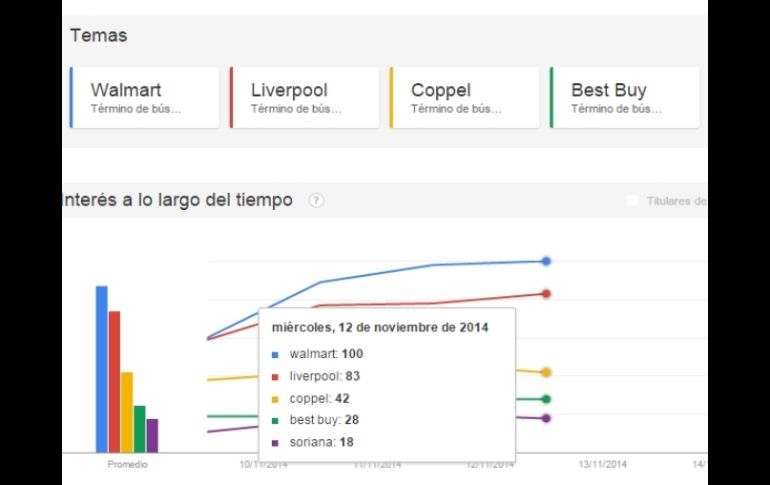Click the red liverpool legend swatch in tooltip
The width and height of the screenshot is (770, 485).
[x=275, y=376]
